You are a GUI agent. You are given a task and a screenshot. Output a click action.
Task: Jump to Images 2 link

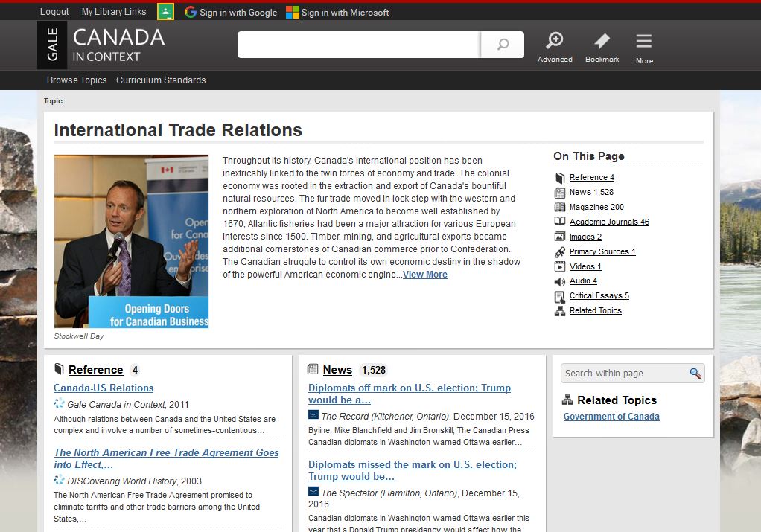click(x=585, y=237)
